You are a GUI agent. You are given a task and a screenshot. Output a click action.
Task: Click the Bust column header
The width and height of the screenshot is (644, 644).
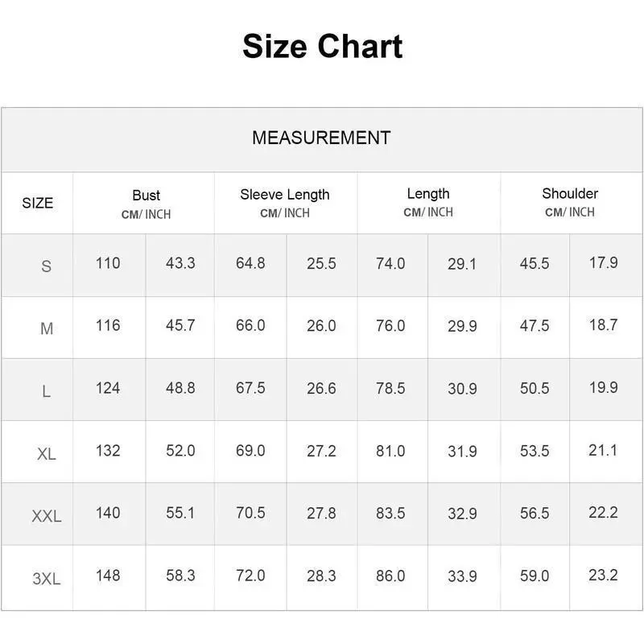click(146, 196)
